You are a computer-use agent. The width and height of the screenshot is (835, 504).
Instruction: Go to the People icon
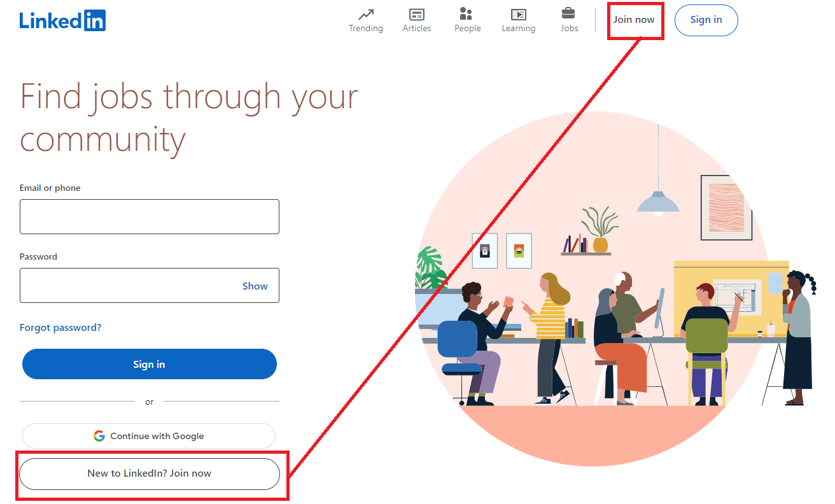(x=467, y=14)
